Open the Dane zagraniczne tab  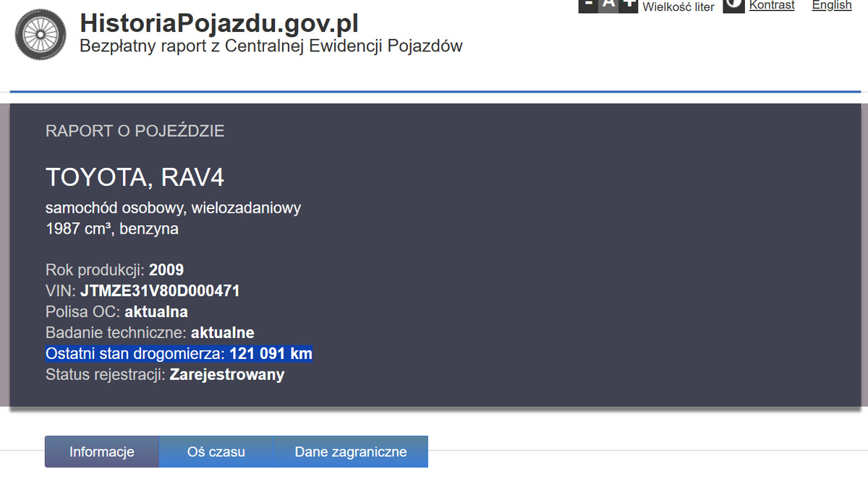tap(351, 452)
